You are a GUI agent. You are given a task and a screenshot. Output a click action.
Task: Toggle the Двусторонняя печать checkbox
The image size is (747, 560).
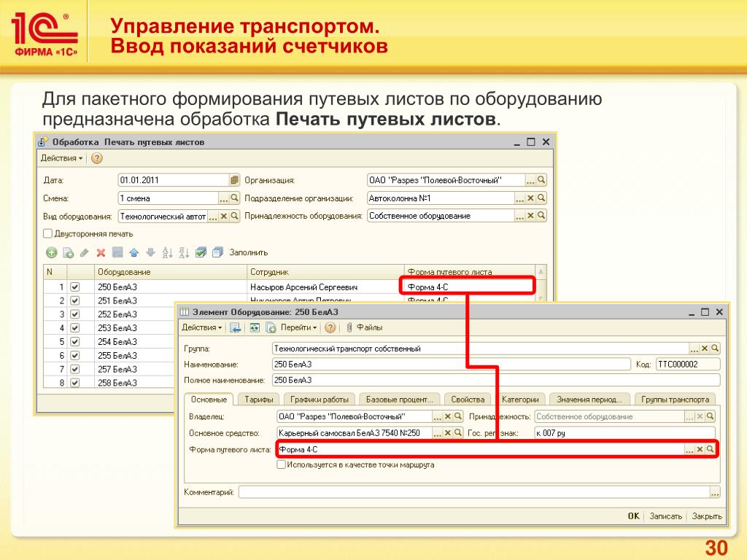pyautogui.click(x=47, y=234)
